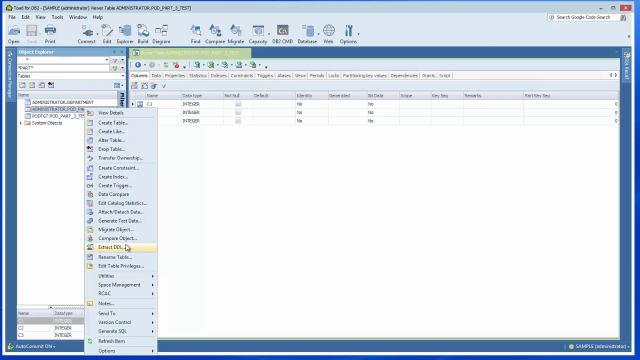Open the Options toolbar tool
640x360 pixels.
[348, 34]
